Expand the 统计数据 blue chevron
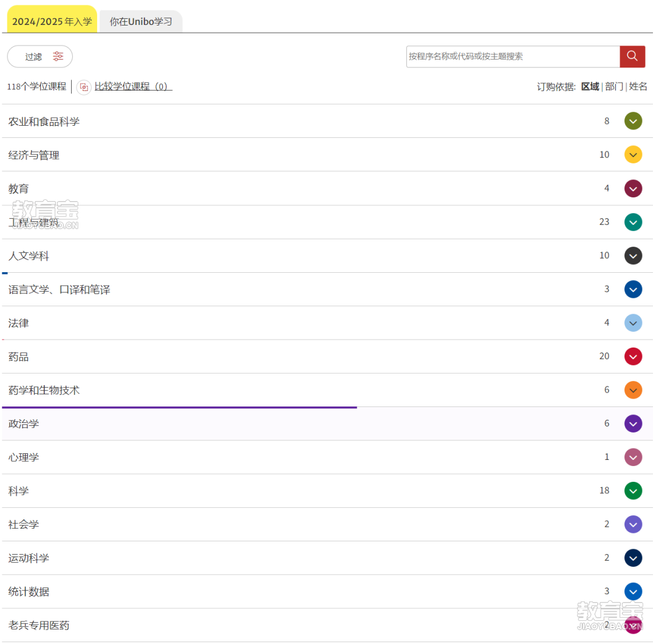Image resolution: width=656 pixels, height=644 pixels. pyautogui.click(x=633, y=592)
